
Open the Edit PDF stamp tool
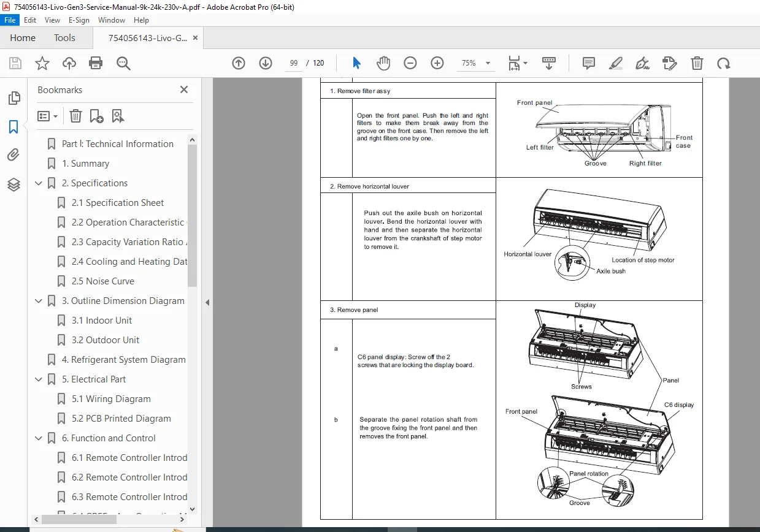click(x=670, y=63)
